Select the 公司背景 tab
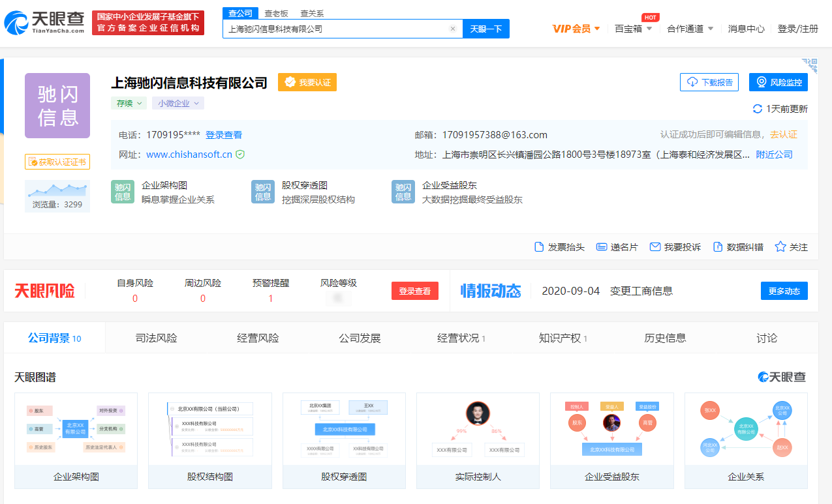The width and height of the screenshot is (832, 504). [x=54, y=338]
